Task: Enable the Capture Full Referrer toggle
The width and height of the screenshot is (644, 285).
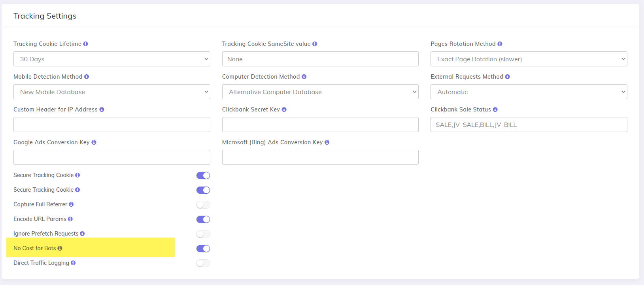Action: click(203, 205)
